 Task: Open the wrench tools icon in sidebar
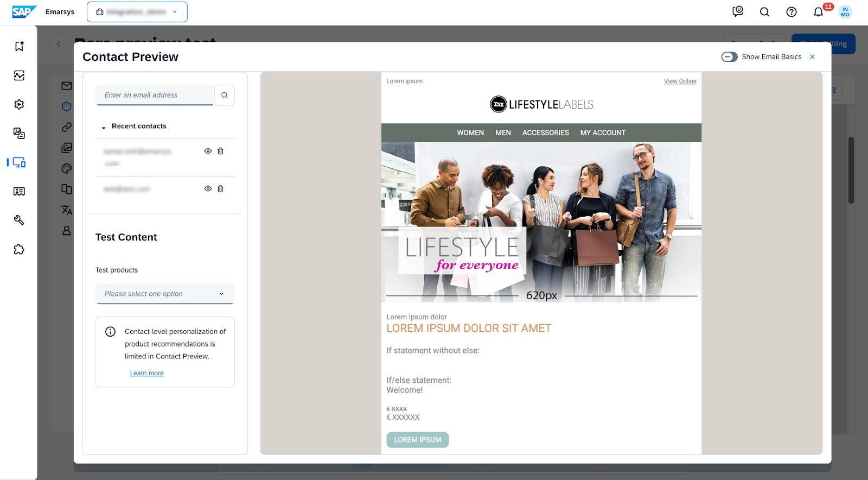19,220
